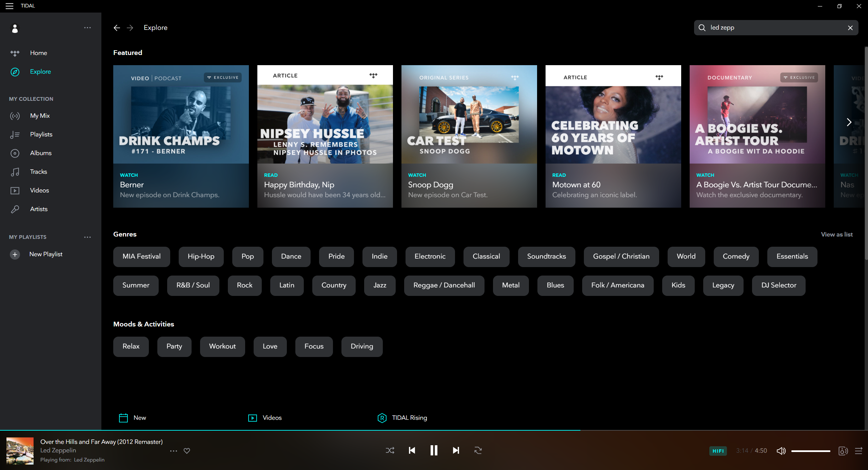Open the play queue icon

coord(859,451)
